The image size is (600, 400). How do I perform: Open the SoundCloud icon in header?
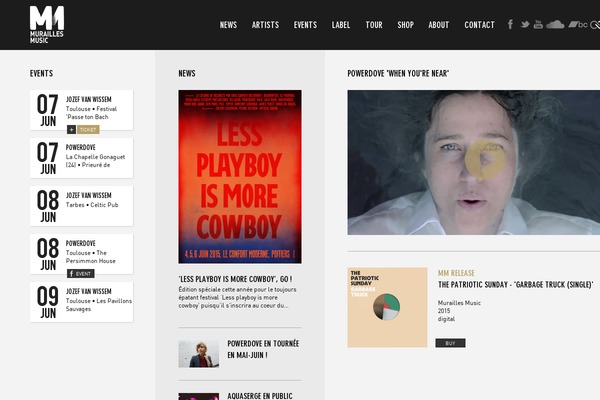pos(555,24)
